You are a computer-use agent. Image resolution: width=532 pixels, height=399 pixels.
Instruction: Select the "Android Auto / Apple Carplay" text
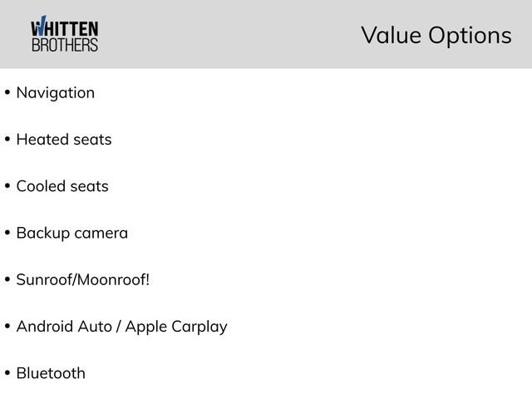click(x=121, y=327)
